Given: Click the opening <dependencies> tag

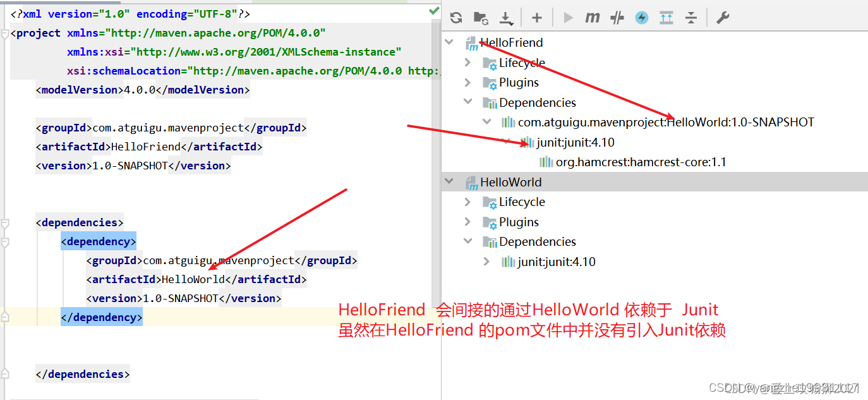Looking at the screenshot, I should point(80,222).
